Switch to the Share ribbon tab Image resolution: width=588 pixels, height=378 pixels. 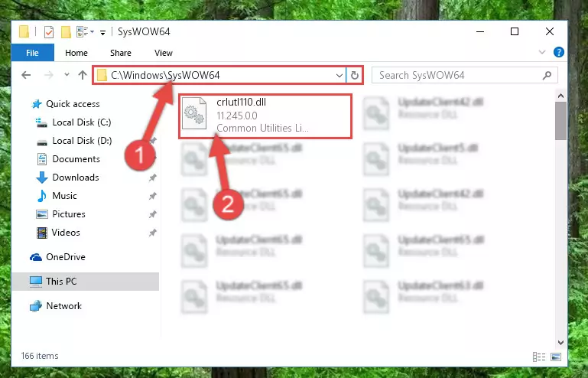point(120,53)
